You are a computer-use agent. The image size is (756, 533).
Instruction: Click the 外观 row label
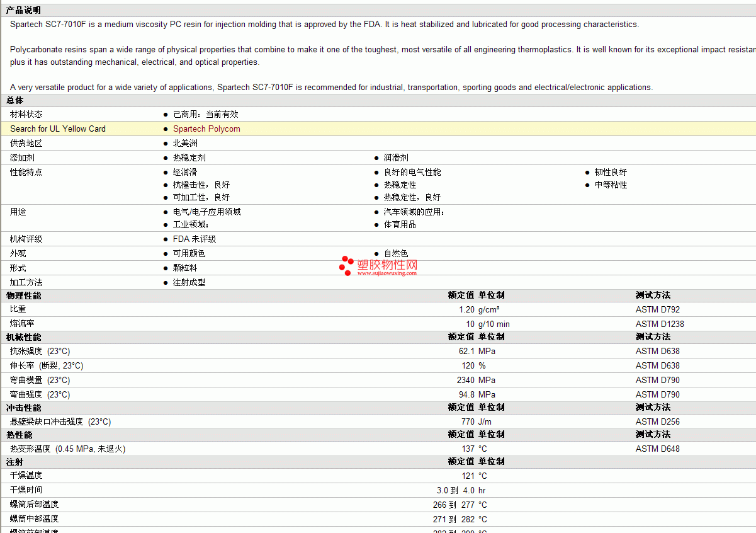coord(18,253)
